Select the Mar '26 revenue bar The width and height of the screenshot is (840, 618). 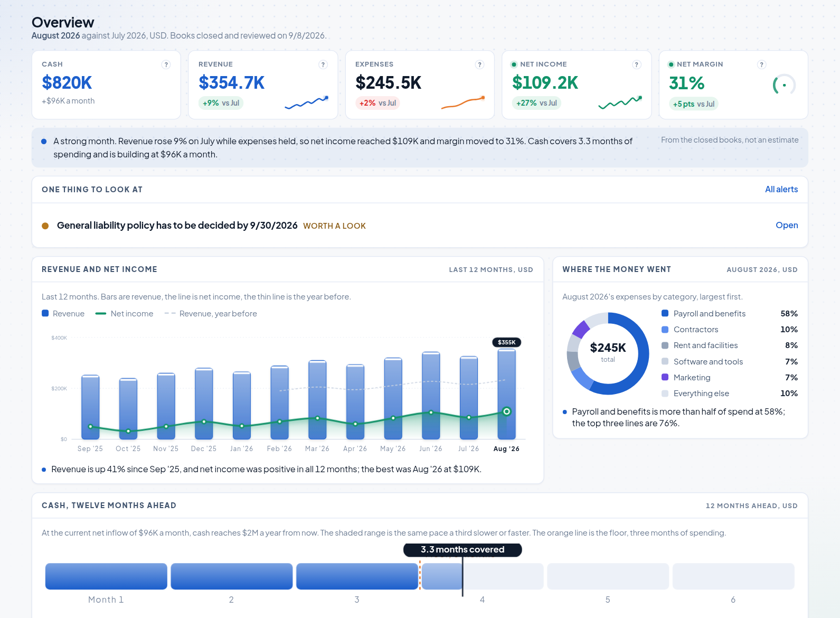pyautogui.click(x=317, y=400)
